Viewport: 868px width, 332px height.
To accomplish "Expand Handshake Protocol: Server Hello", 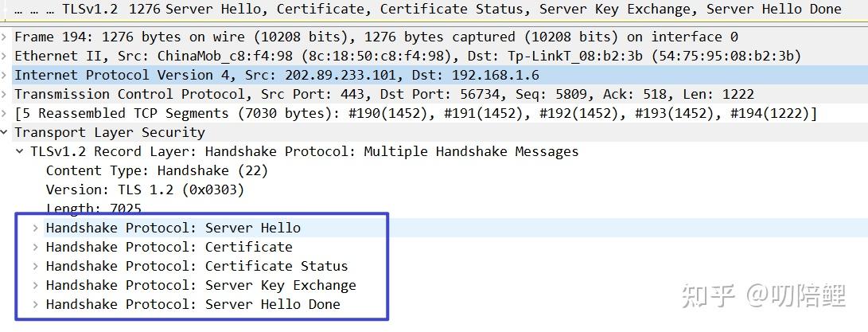I will [36, 228].
